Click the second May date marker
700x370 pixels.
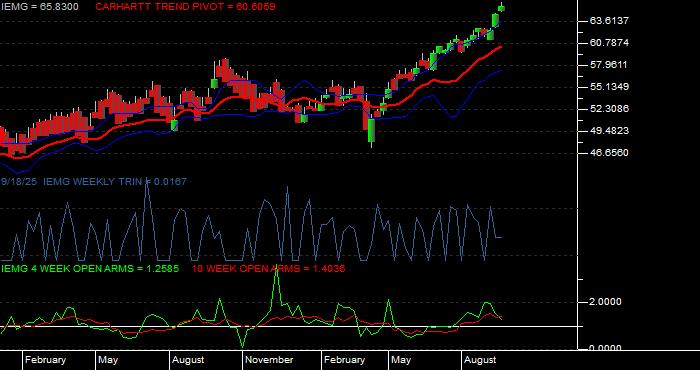click(x=401, y=360)
